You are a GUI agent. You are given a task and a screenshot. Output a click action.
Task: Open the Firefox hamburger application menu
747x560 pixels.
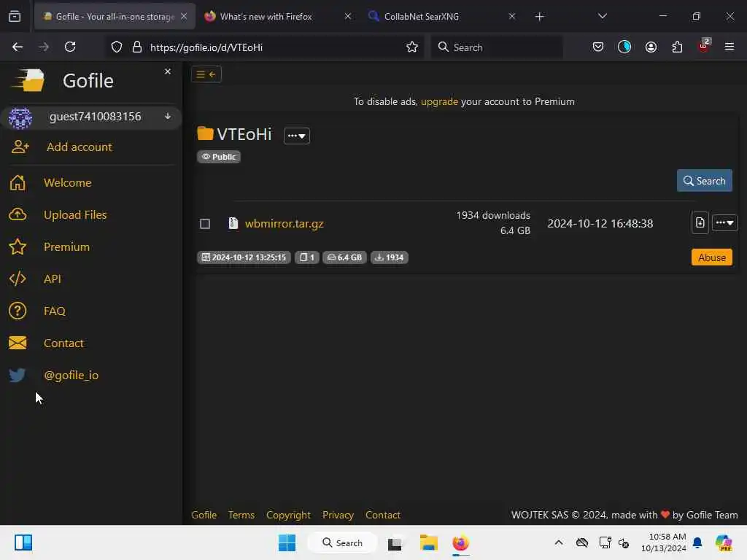[x=729, y=47]
